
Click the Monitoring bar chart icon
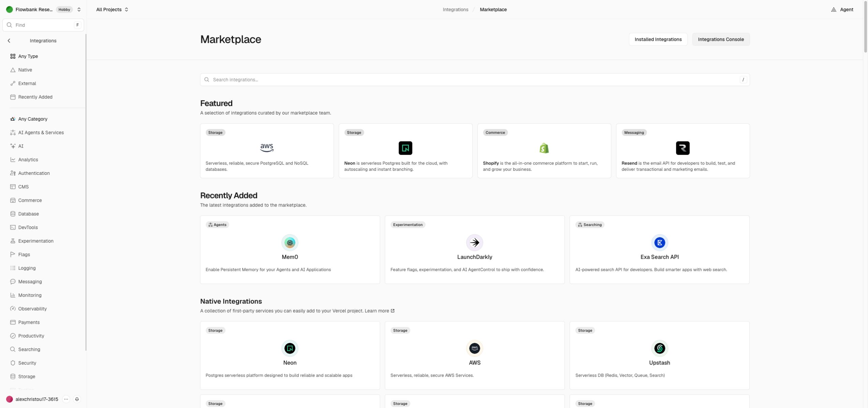point(13,295)
